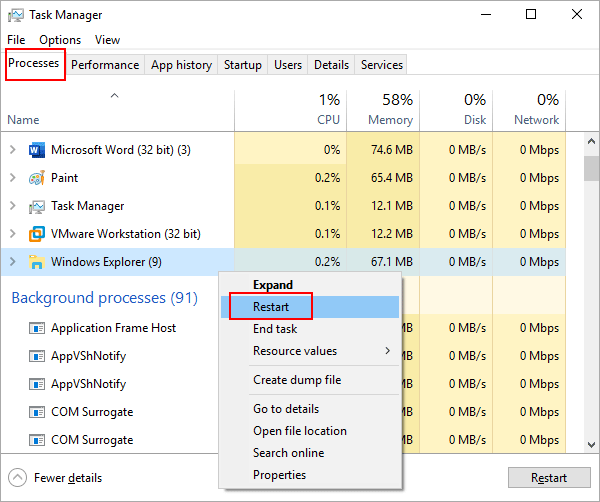This screenshot has height=502, width=600.
Task: Choose Restart in the context menu
Action: [x=310, y=307]
